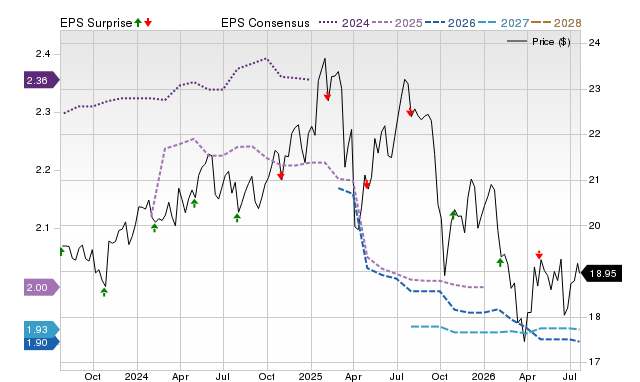
Task: Click the red down arrow in the EPS Surprise legend
Action: point(148,22)
